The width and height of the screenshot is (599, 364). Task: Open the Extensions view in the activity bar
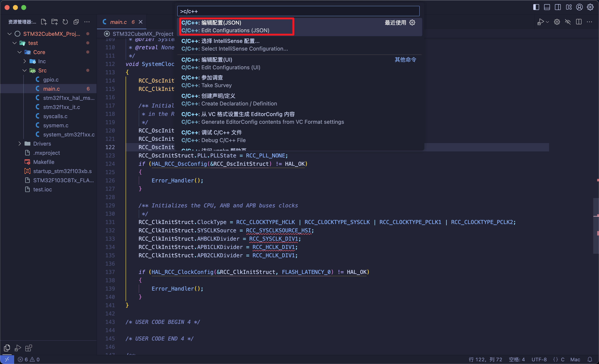coord(28,348)
